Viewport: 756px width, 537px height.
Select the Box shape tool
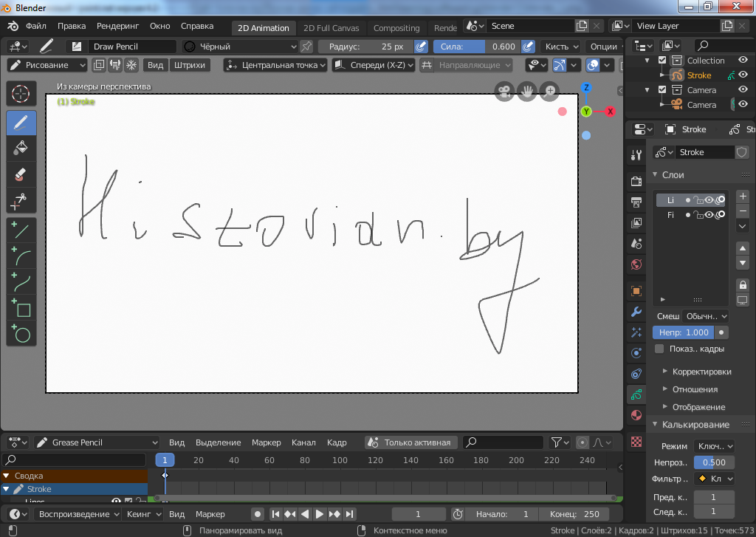[x=21, y=309]
